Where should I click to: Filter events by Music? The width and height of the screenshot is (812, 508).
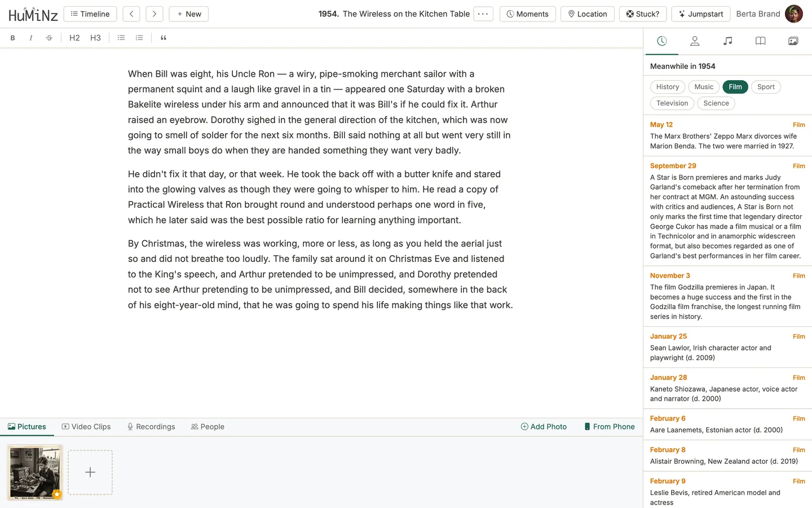[704, 87]
